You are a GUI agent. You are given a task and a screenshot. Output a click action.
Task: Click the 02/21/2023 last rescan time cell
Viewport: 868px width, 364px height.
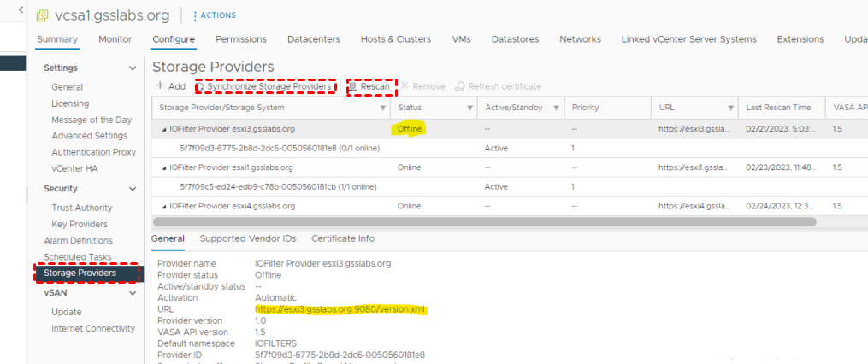click(780, 129)
